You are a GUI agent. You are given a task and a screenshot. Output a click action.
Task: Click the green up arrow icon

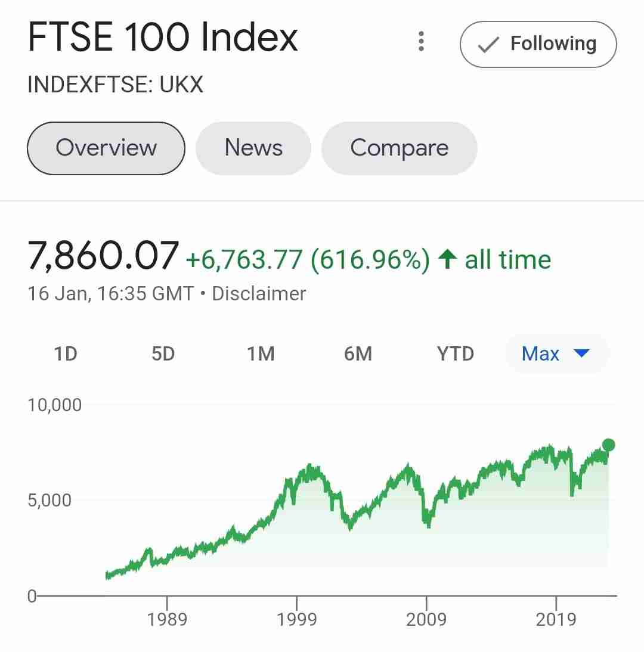coord(447,259)
